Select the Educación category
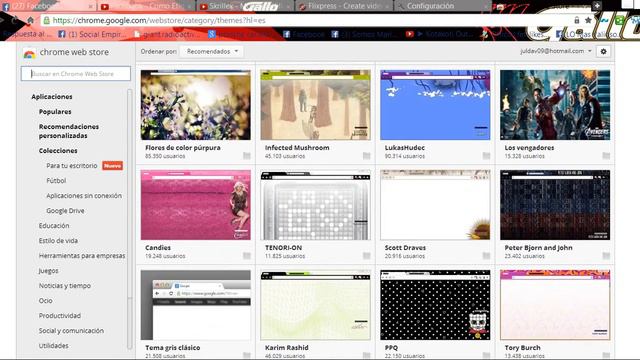Viewport: 640px width, 360px height. click(x=54, y=225)
